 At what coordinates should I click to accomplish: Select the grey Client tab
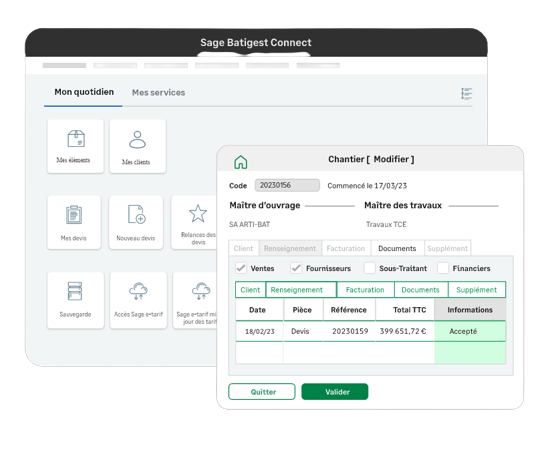(x=243, y=248)
